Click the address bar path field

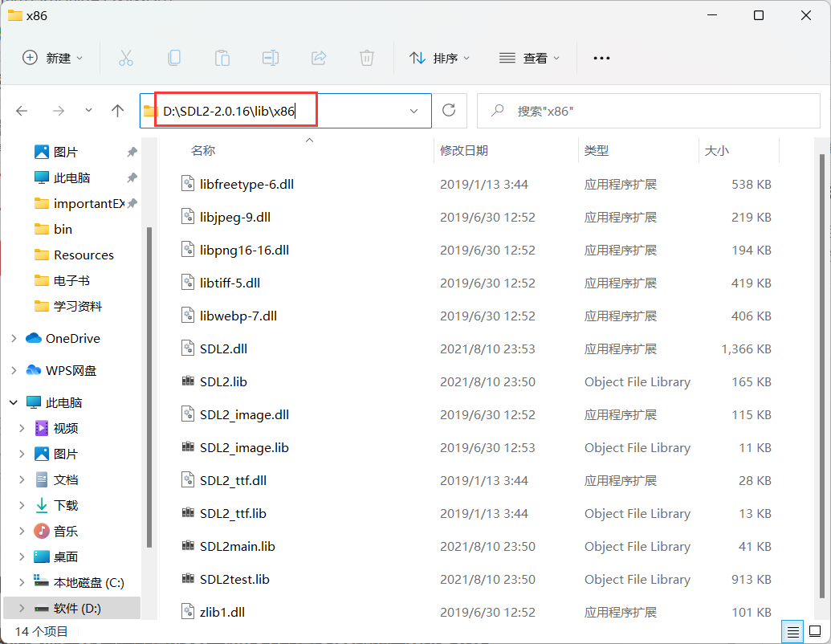(x=286, y=111)
